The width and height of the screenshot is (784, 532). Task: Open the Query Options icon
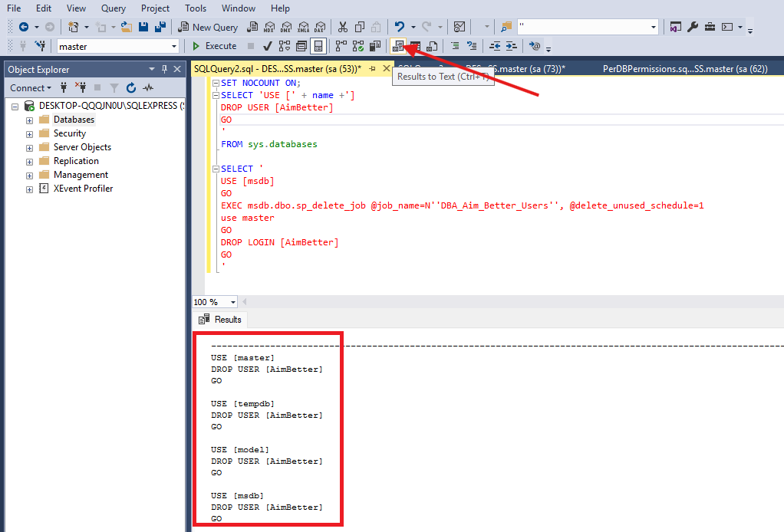[301, 47]
